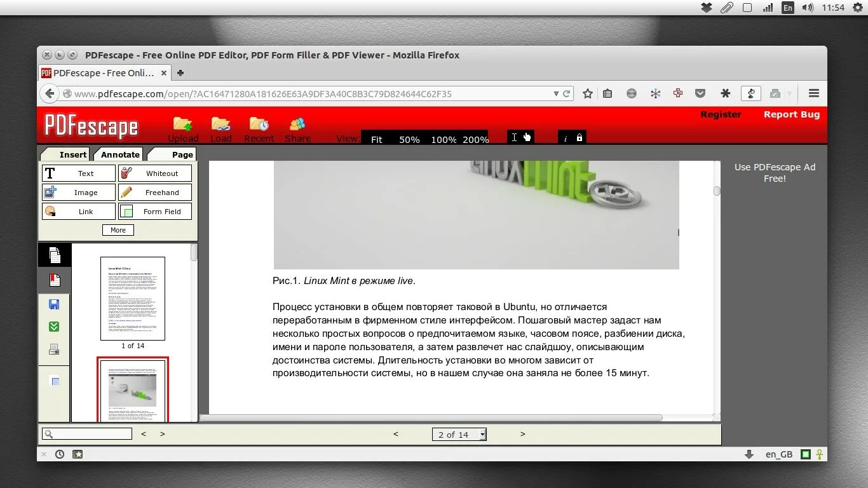This screenshot has height=488, width=868.
Task: Show Recent documents folder icon
Action: (259, 124)
